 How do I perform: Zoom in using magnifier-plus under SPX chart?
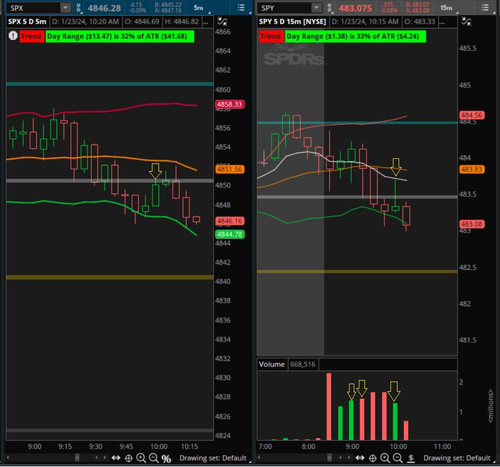point(141,458)
